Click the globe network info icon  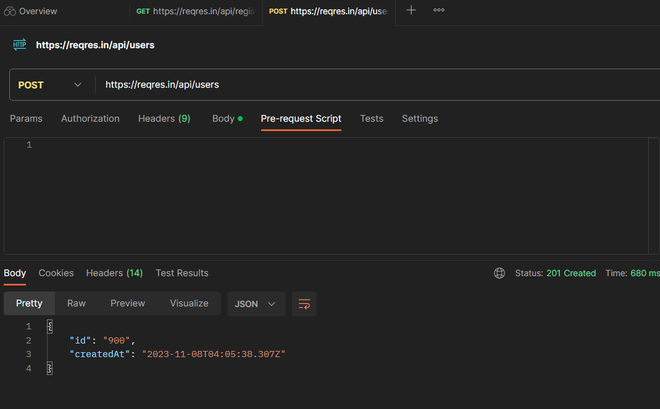coord(500,273)
